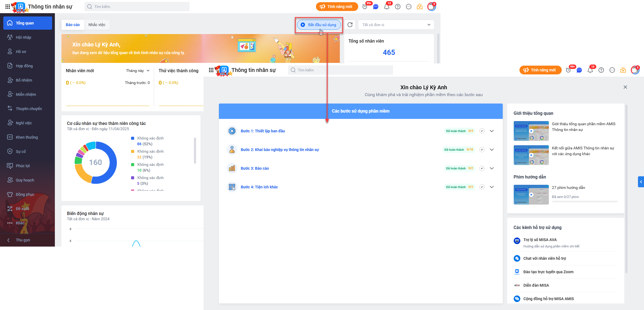The image size is (644, 310).
Task: Select Miễn nhiệm in sidebar
Action: coord(28,94)
